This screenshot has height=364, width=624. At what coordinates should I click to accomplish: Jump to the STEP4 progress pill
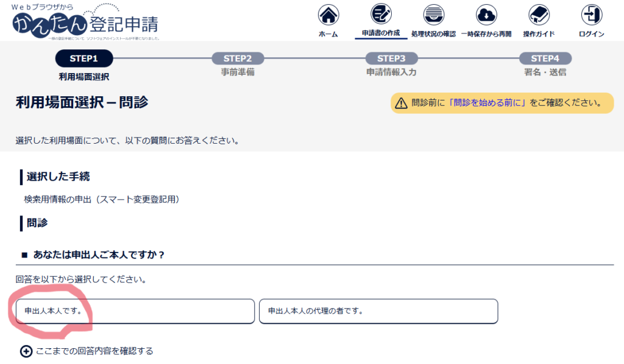coord(545,58)
